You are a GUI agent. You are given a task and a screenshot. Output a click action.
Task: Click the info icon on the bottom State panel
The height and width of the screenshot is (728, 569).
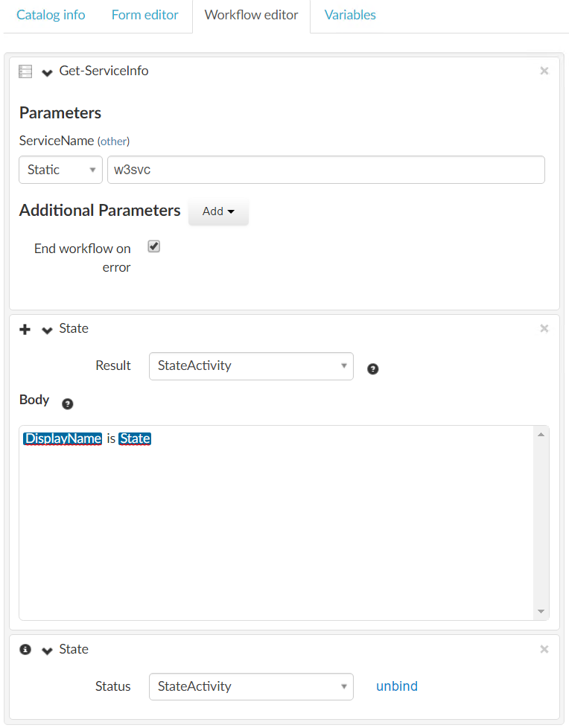25,649
